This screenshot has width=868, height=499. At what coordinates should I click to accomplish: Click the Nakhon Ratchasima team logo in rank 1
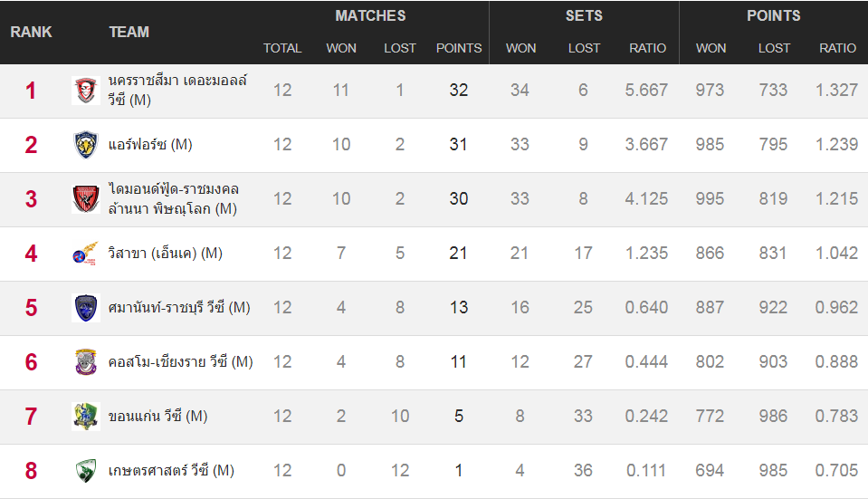point(86,91)
